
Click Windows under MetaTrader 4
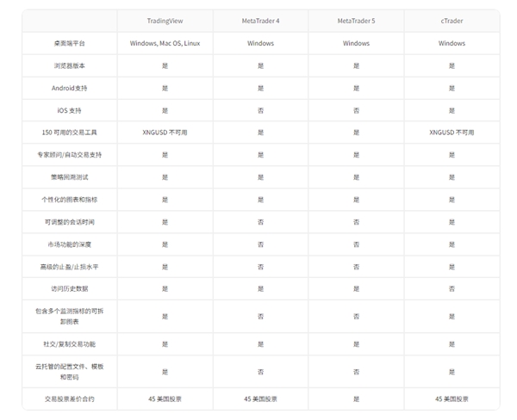[x=260, y=44]
